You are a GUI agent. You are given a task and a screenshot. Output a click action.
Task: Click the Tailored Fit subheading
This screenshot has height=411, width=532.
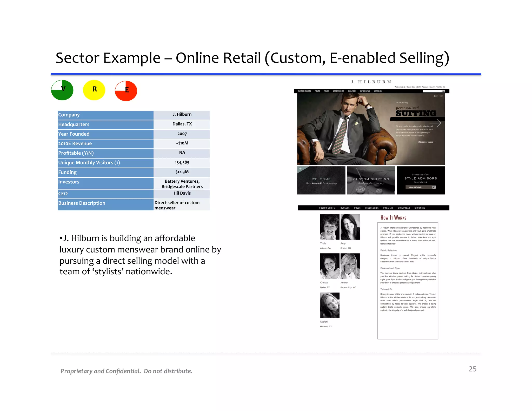click(386, 289)
